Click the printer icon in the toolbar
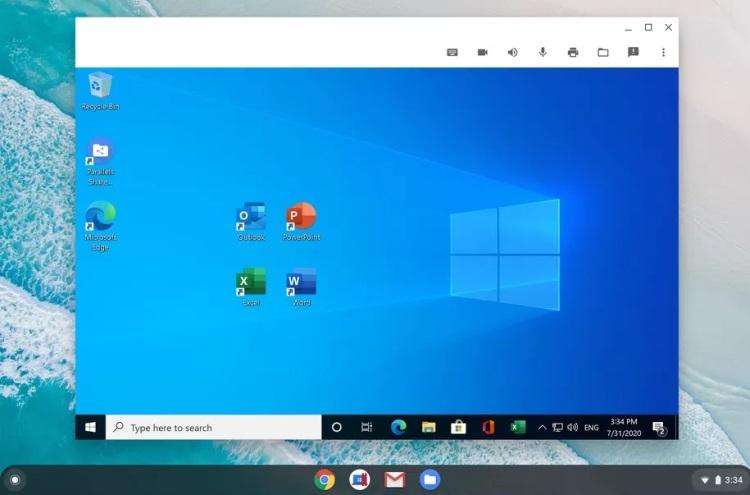The height and width of the screenshot is (495, 750). (572, 52)
